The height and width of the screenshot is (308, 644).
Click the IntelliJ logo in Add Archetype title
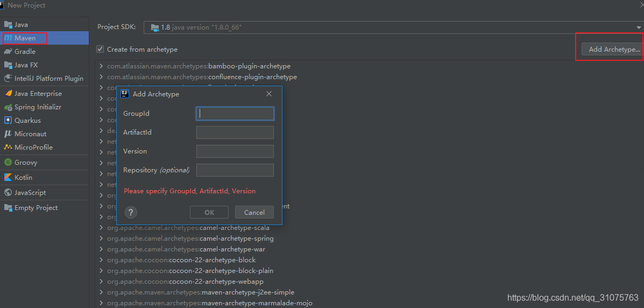tap(125, 94)
